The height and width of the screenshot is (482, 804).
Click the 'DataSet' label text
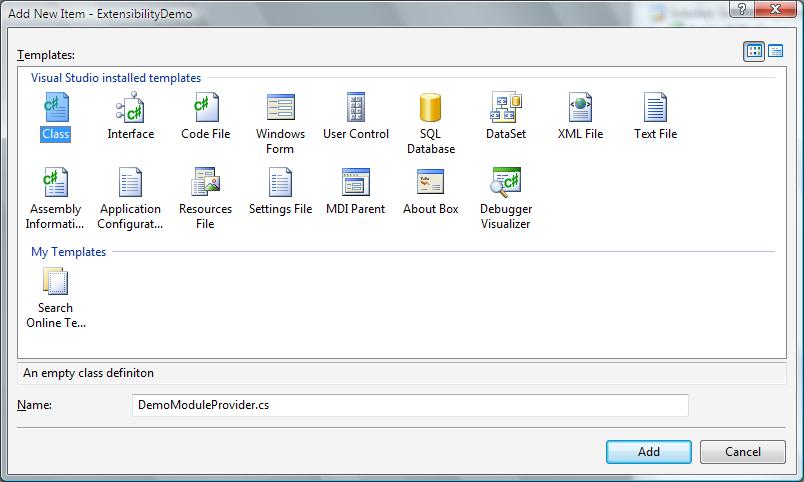coord(506,134)
